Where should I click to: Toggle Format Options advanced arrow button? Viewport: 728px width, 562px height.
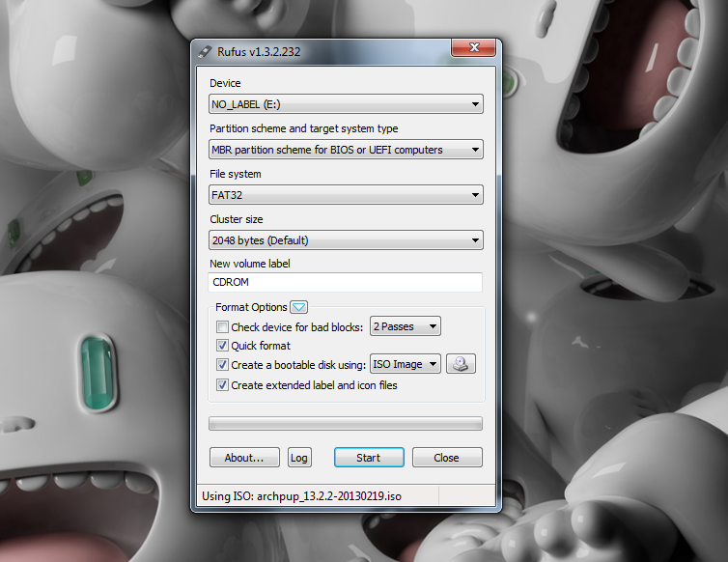point(298,307)
